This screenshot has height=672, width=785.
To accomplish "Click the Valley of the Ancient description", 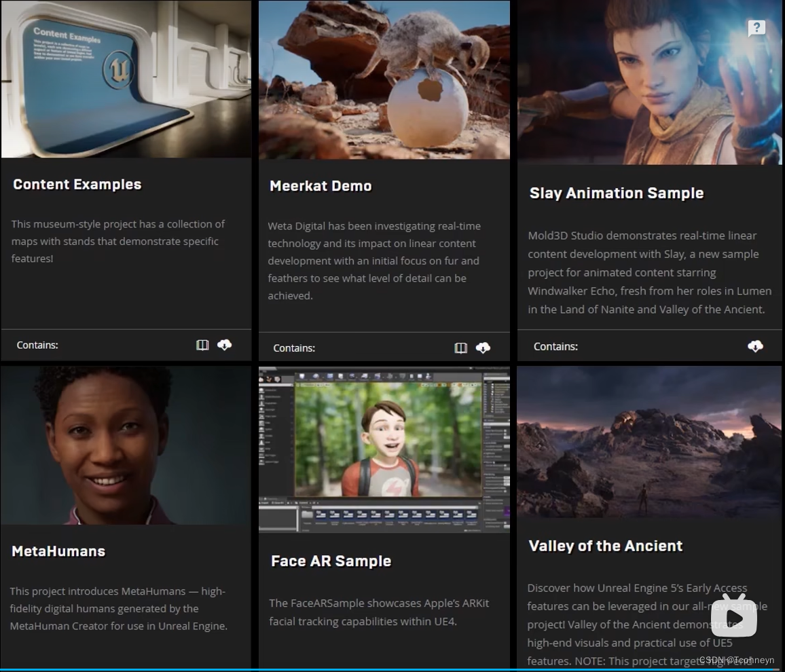I will coord(647,624).
